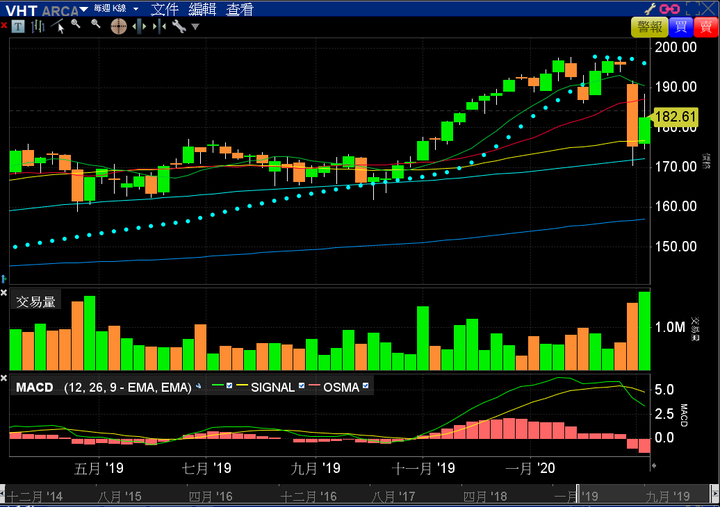Toggle the OSMA checkbox
The height and width of the screenshot is (507, 720).
coord(366,386)
